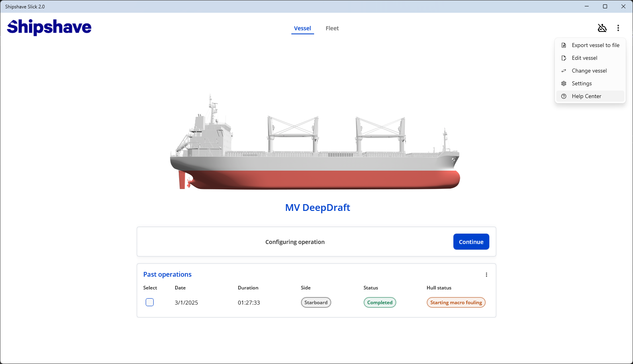
Task: Click the Settings gear icon
Action: [564, 84]
